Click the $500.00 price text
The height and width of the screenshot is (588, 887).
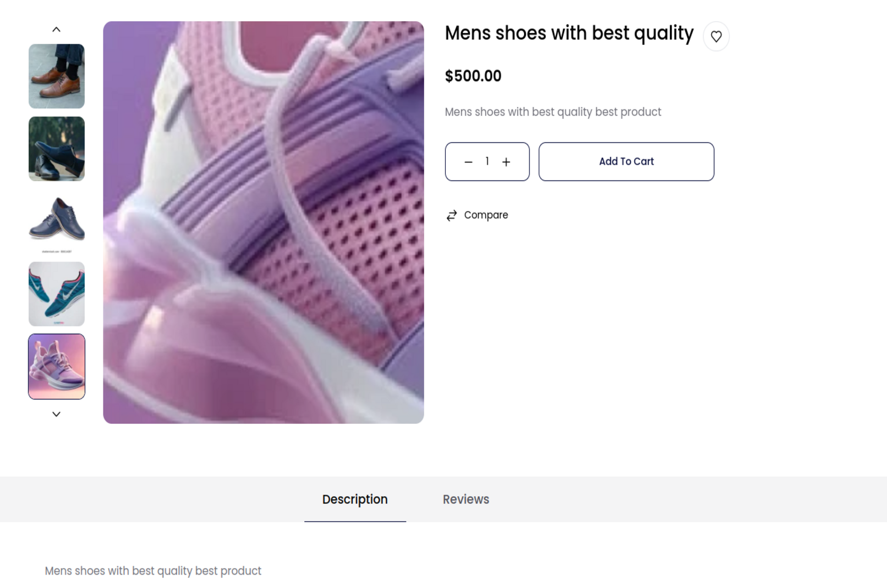[x=473, y=76]
